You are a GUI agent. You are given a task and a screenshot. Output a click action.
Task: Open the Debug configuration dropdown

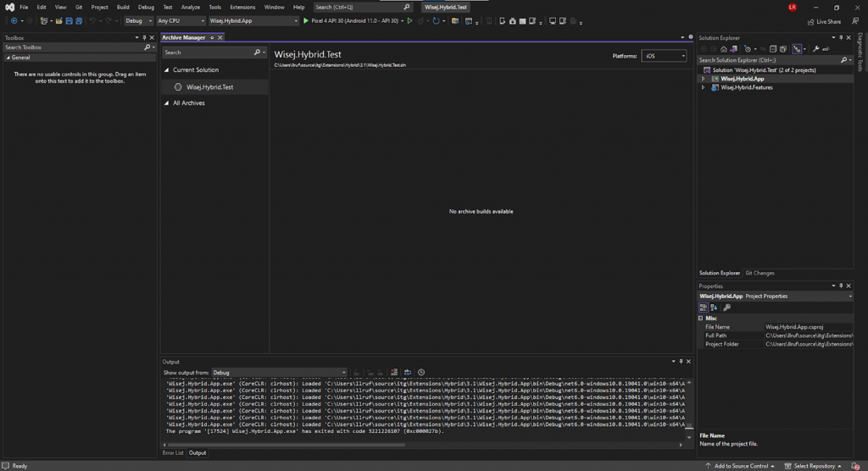[138, 21]
